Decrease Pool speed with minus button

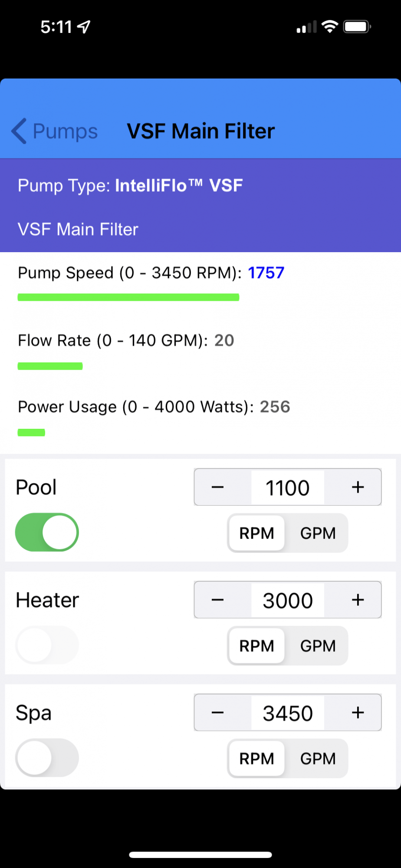coord(218,487)
